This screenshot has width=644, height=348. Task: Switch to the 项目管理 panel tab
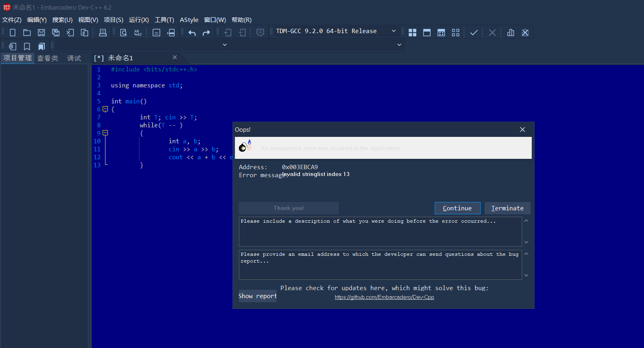(18, 58)
